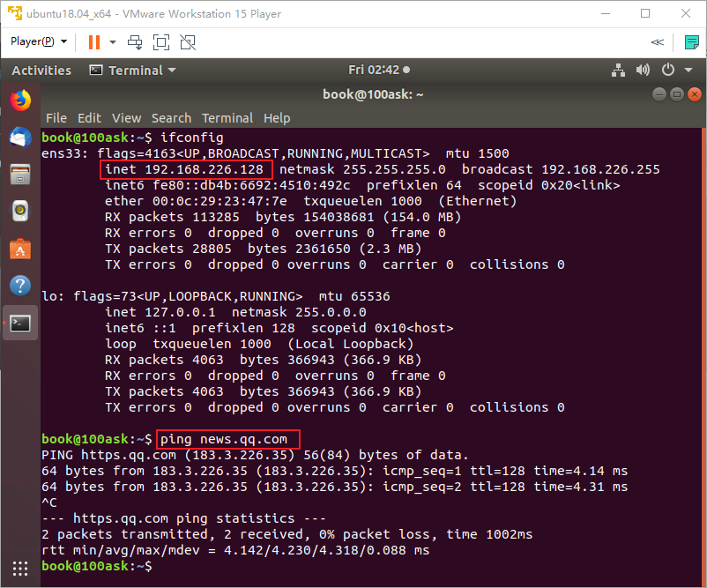Click the network status icon
Screen dimensions: 707x588
pos(618,71)
